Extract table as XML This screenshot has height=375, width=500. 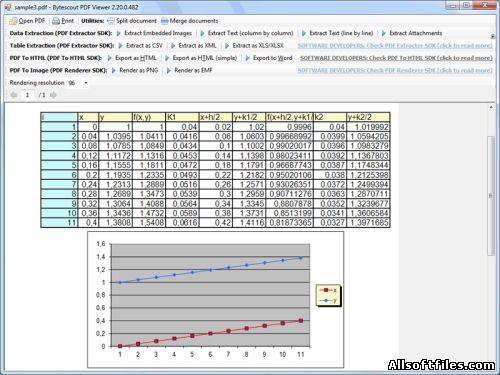[194, 45]
